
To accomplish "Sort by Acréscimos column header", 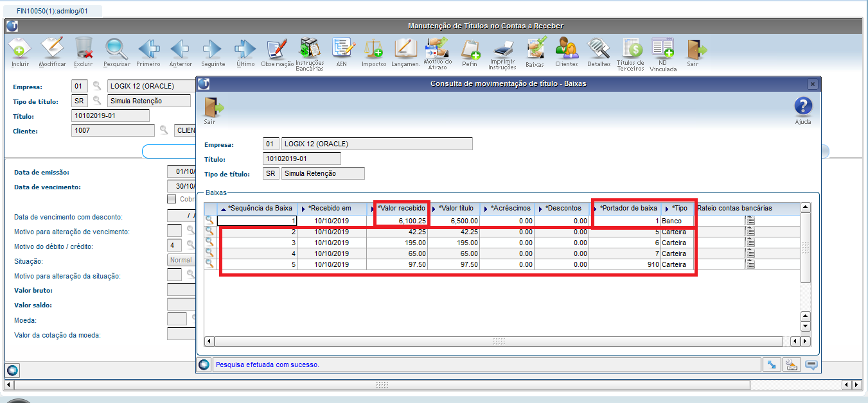I will [508, 209].
